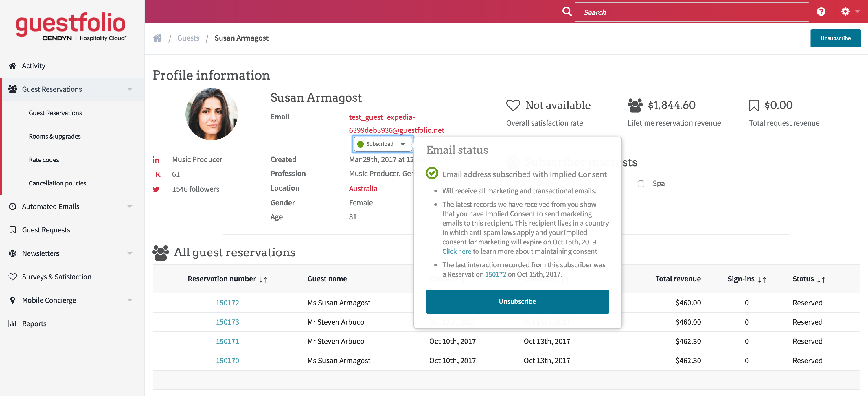
Task: Click Unsubscribe button in Email status popup
Action: 517,301
